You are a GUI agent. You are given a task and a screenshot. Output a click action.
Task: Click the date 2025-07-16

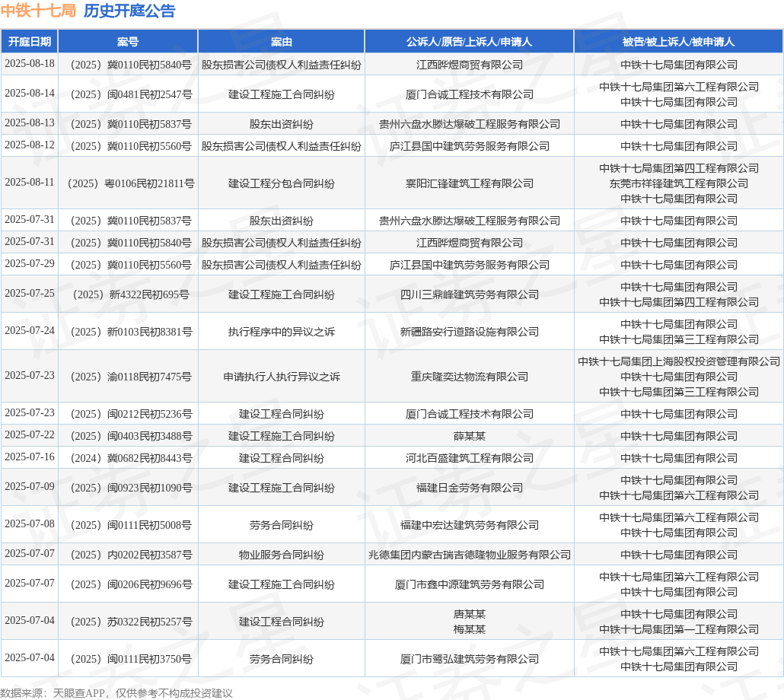(x=30, y=457)
